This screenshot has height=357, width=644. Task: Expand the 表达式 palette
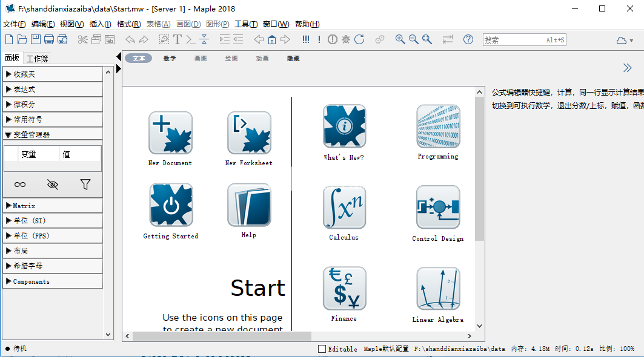(53, 90)
